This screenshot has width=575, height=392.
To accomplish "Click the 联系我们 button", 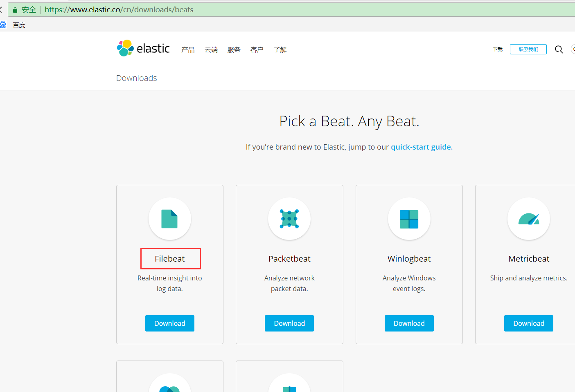I will click(x=528, y=49).
